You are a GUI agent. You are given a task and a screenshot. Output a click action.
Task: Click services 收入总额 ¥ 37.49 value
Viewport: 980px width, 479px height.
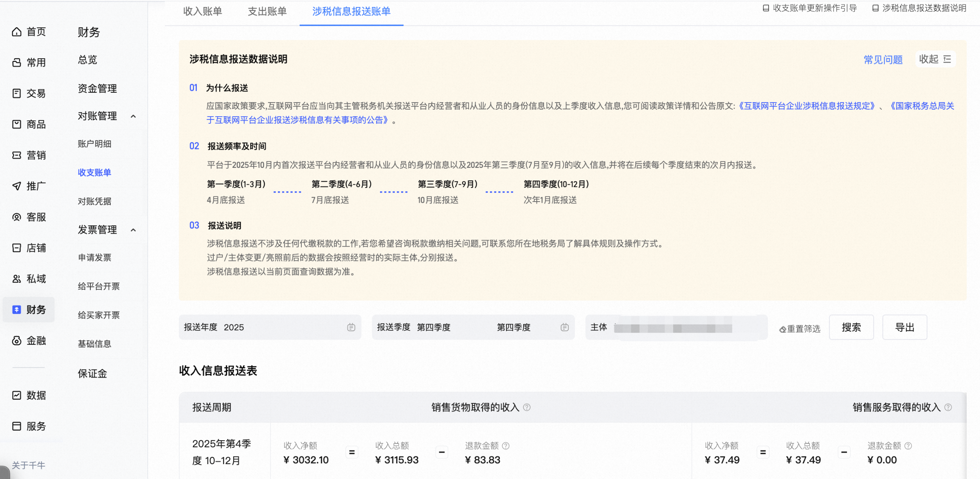click(x=803, y=460)
